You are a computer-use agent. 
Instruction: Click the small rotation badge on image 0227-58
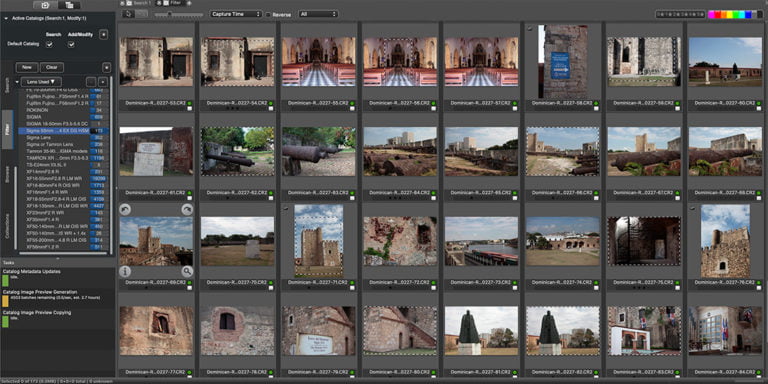click(530, 29)
